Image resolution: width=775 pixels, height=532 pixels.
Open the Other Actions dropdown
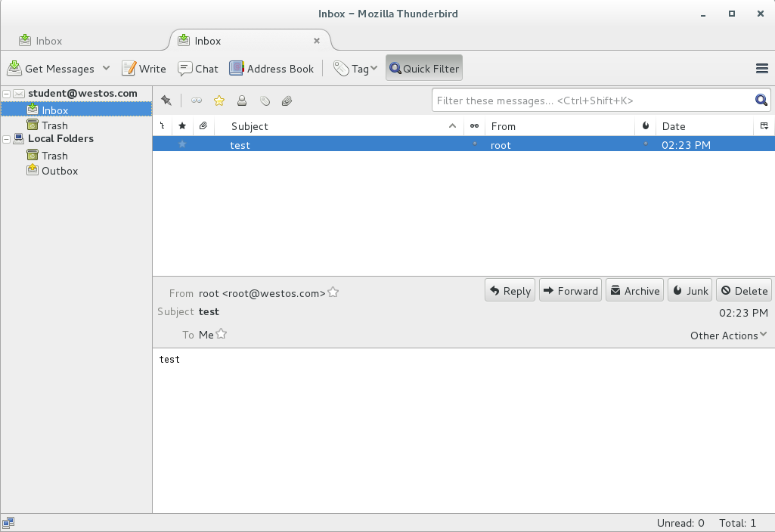pyautogui.click(x=729, y=336)
